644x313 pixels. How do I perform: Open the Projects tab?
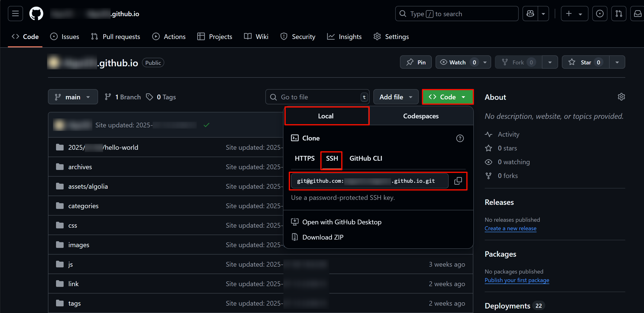click(215, 37)
